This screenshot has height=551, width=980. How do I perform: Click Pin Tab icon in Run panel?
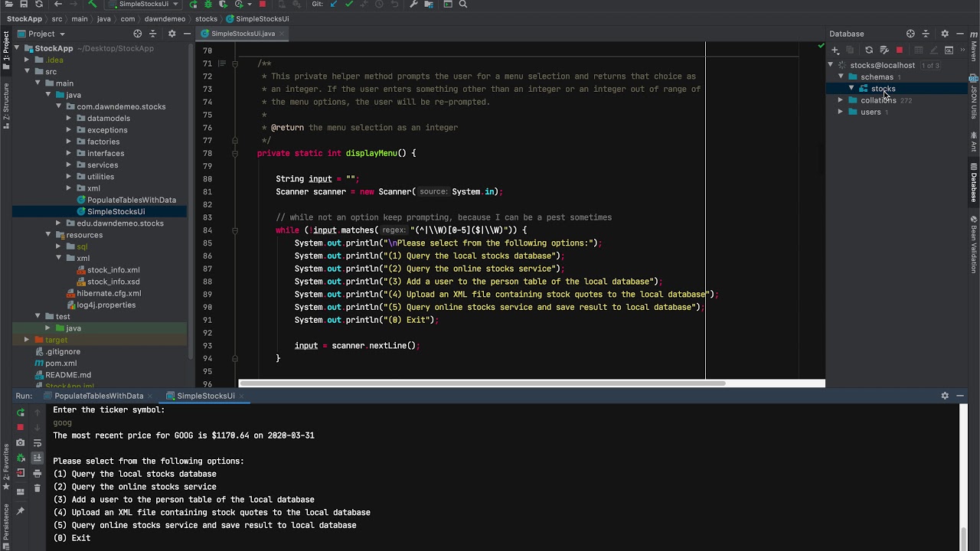coord(21,510)
